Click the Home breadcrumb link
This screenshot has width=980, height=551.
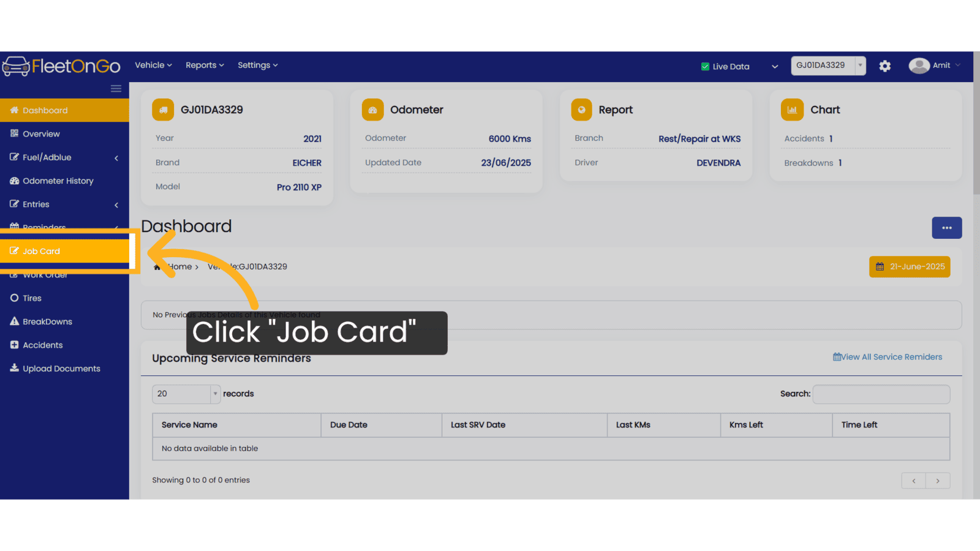point(180,267)
